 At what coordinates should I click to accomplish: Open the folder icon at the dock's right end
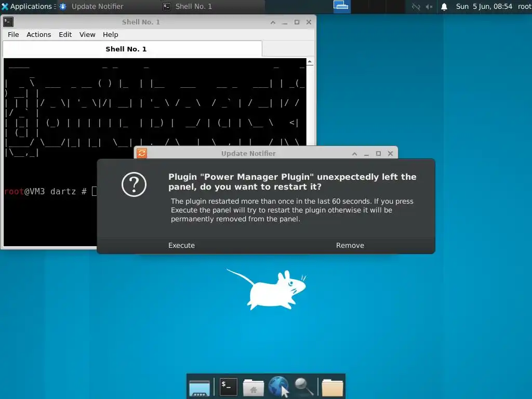pyautogui.click(x=332, y=388)
